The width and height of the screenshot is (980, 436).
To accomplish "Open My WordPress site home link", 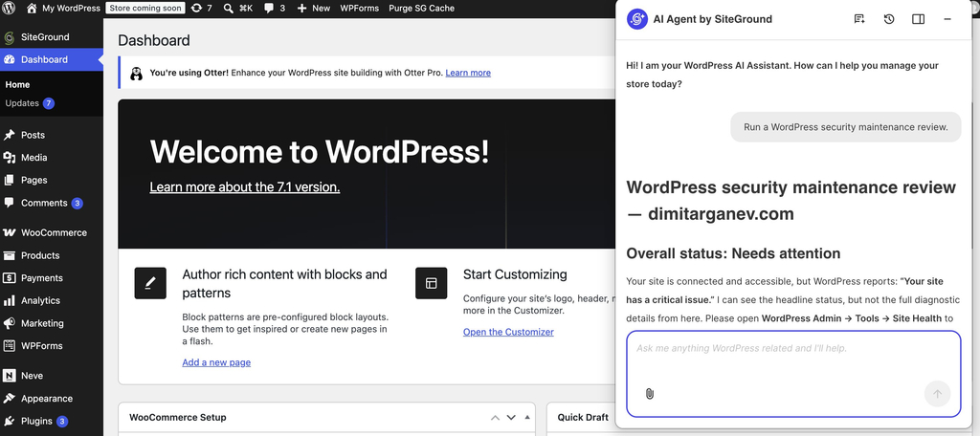I will (63, 8).
